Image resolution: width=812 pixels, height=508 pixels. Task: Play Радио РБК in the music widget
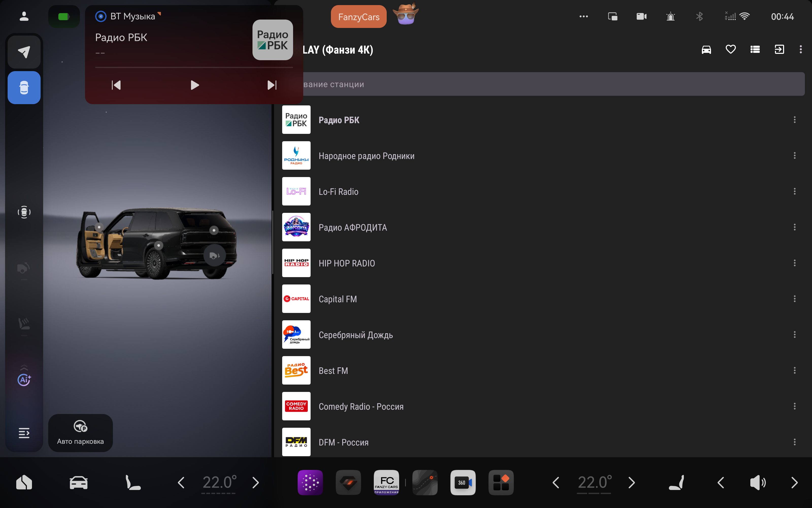pos(195,85)
